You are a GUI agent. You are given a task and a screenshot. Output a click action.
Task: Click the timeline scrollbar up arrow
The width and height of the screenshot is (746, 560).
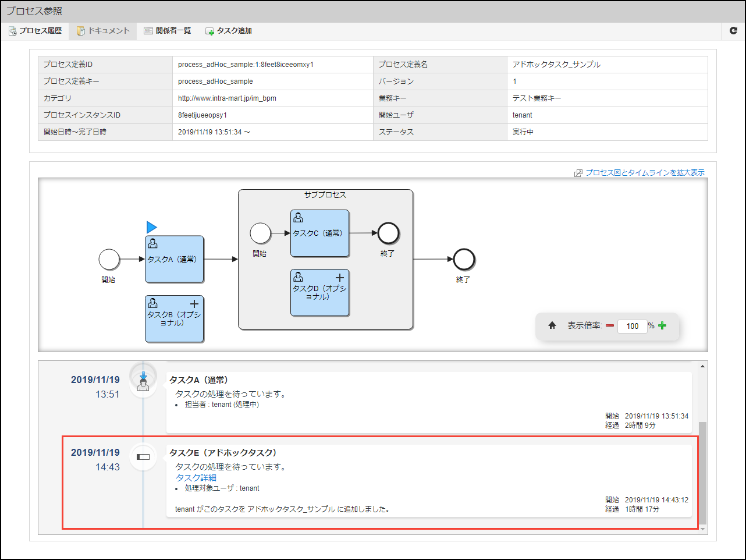tap(703, 366)
